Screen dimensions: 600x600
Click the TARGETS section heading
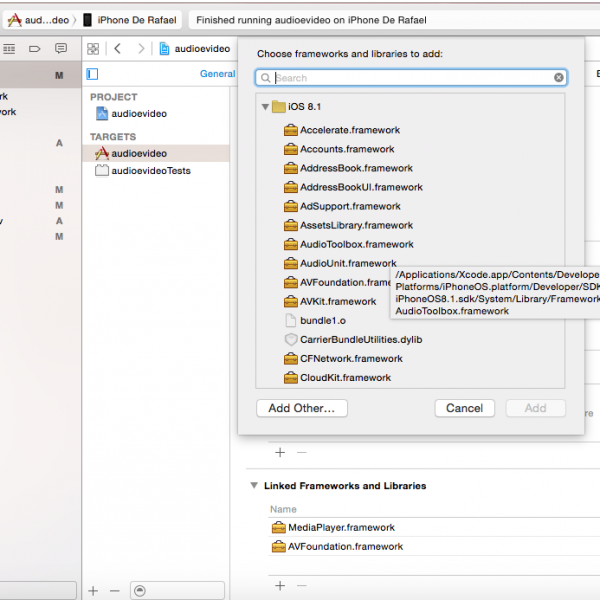(113, 137)
